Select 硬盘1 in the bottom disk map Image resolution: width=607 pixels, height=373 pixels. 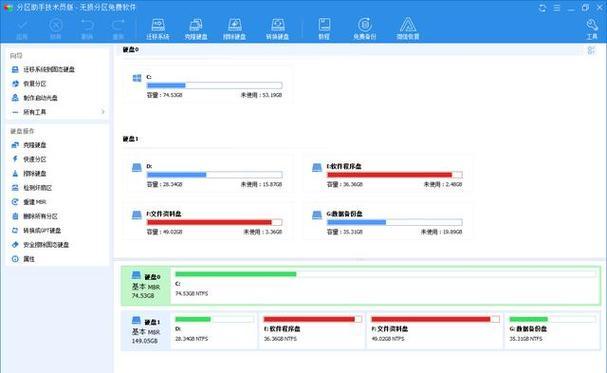146,331
